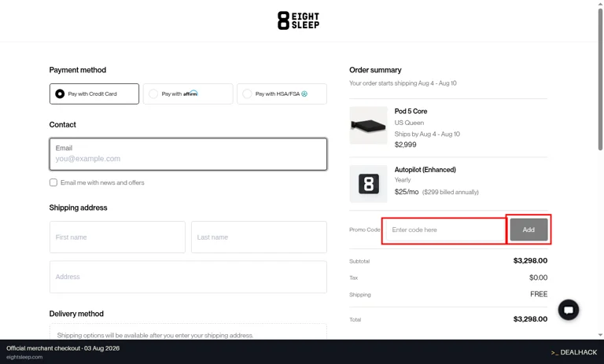Click the Tax value $0.00

(x=538, y=278)
